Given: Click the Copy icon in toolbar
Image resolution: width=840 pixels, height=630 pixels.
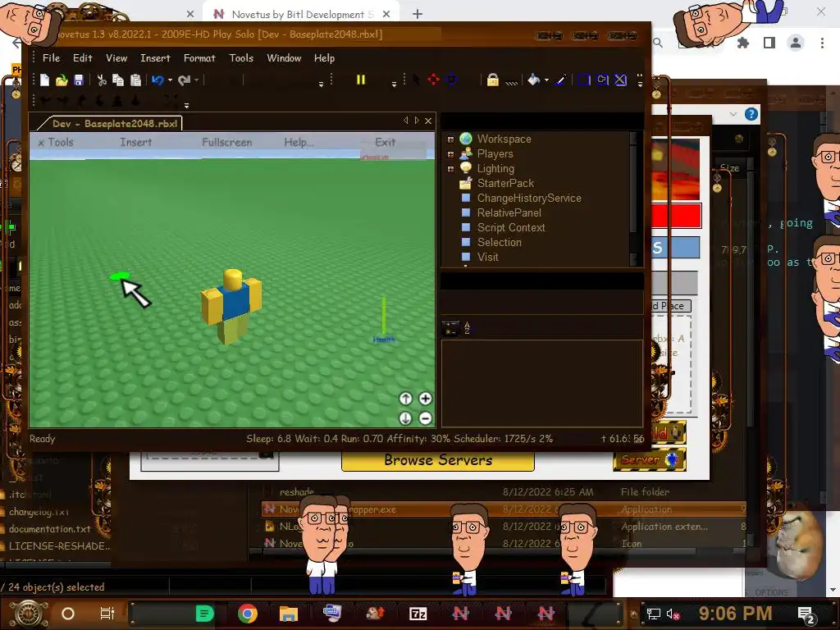Looking at the screenshot, I should coord(118,80).
